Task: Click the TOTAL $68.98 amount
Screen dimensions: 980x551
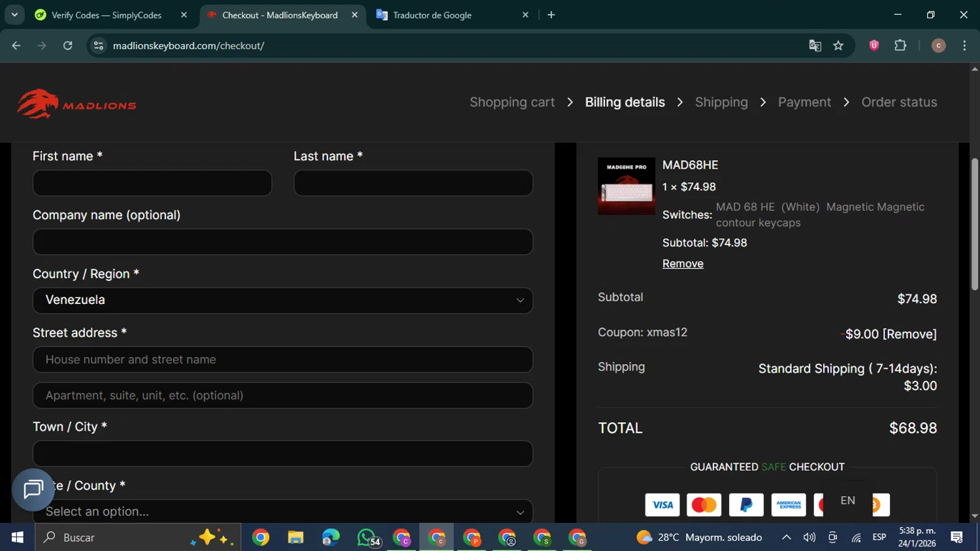Action: coord(913,428)
